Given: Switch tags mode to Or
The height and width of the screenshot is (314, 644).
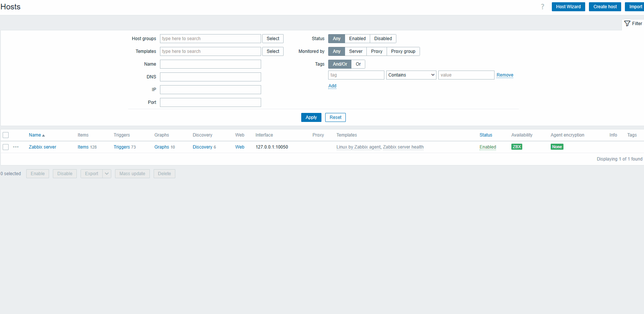Looking at the screenshot, I should point(358,64).
